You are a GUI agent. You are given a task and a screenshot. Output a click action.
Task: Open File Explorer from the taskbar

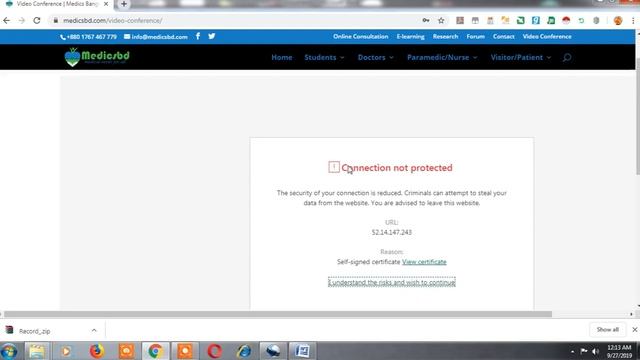[x=37, y=351]
